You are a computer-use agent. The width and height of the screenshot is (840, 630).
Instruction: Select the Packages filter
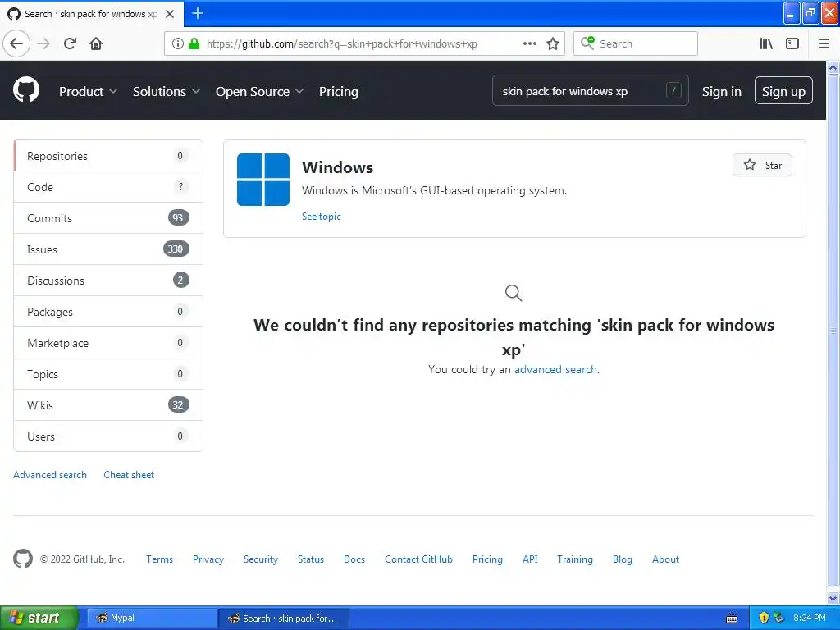(x=108, y=311)
